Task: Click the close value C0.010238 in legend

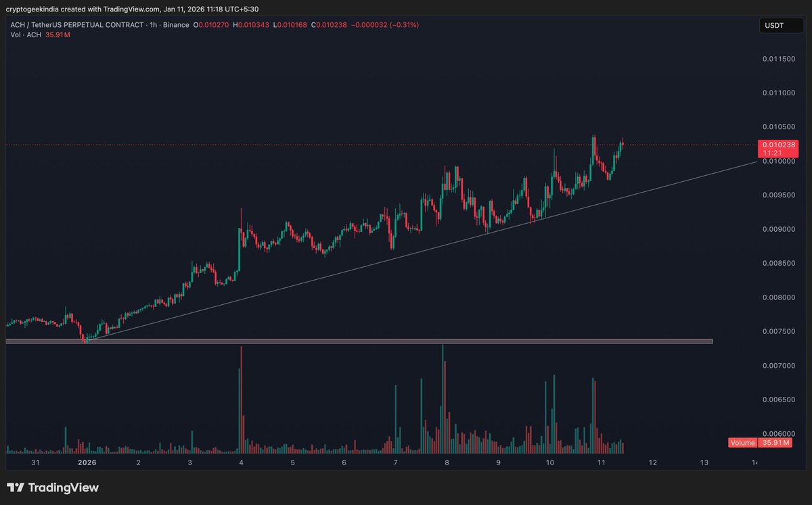Action: [329, 25]
